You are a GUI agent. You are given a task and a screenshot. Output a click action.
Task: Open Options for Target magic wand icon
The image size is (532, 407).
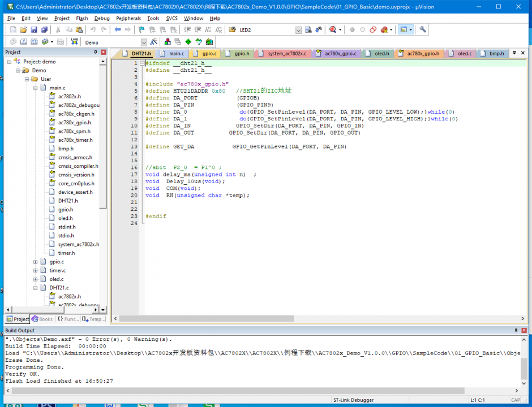coord(154,42)
